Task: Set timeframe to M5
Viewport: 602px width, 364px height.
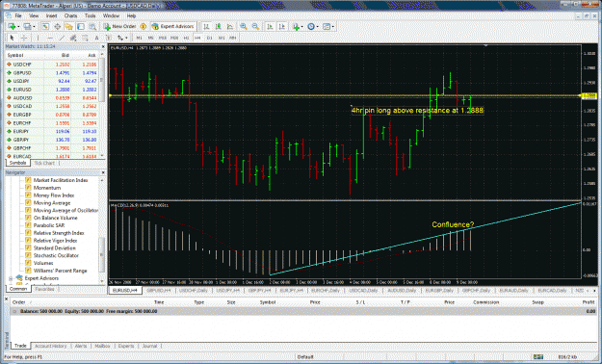Action: pos(151,38)
